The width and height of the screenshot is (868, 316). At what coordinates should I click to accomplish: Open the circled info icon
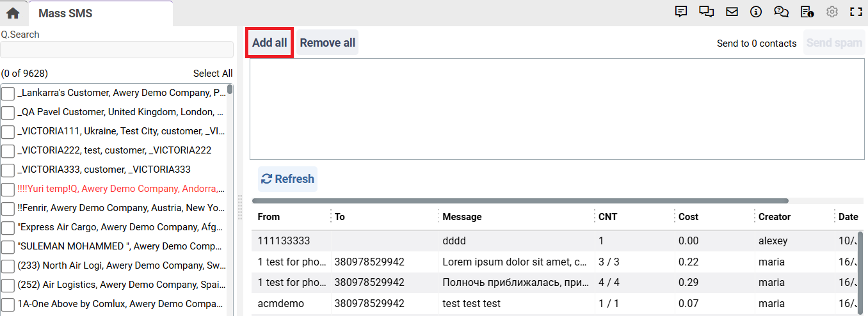756,12
